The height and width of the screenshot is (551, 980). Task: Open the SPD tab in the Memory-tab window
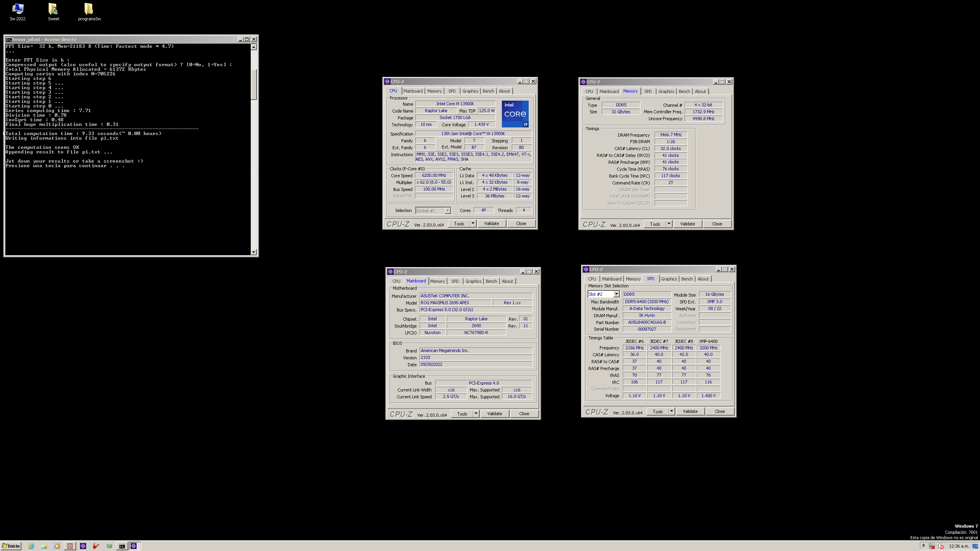pos(648,91)
